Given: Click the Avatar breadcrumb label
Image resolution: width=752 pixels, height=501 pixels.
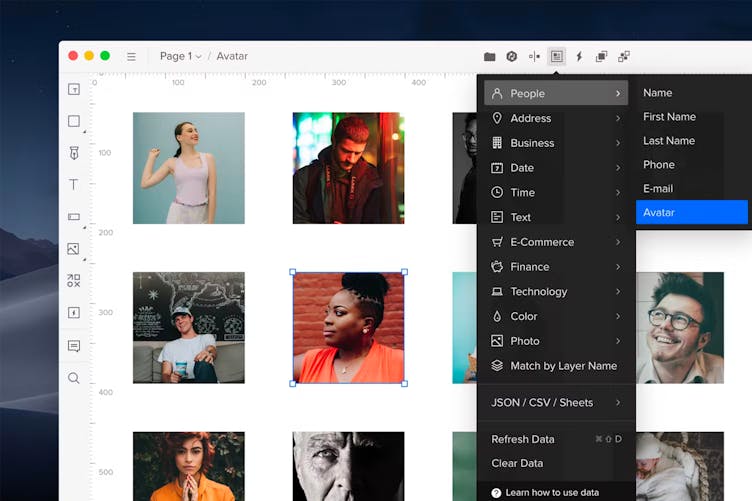Looking at the screenshot, I should coord(232,56).
